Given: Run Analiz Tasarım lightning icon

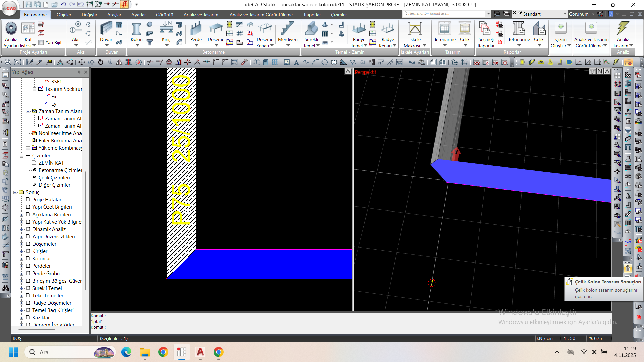Looking at the screenshot, I should [x=623, y=29].
